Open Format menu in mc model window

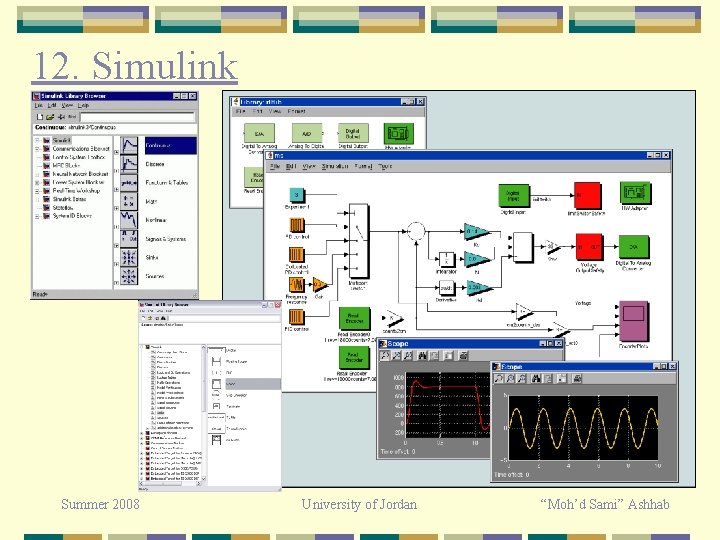point(363,166)
